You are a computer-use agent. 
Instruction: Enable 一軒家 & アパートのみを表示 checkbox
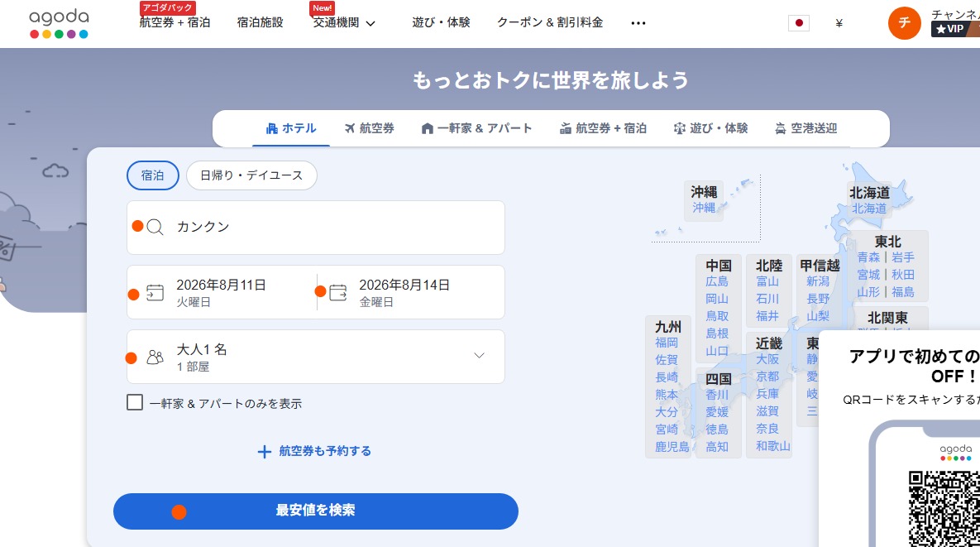pyautogui.click(x=134, y=402)
